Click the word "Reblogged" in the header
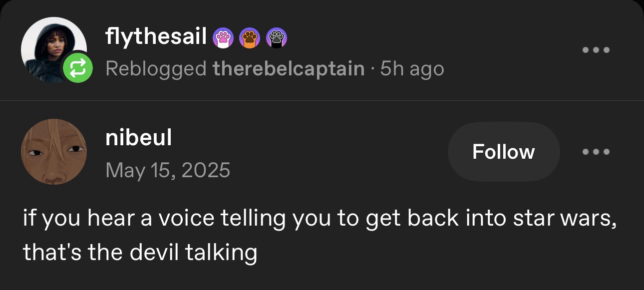This screenshot has width=644, height=290. coord(156,68)
